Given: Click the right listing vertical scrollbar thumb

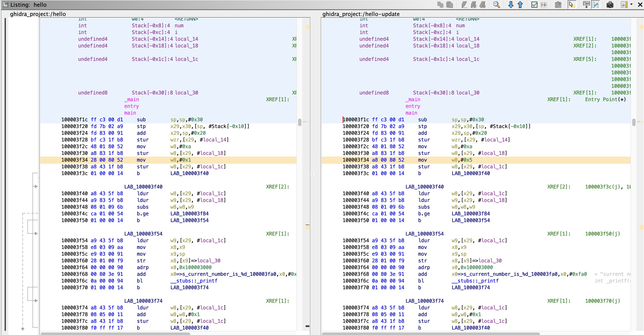Looking at the screenshot, I should (634, 122).
